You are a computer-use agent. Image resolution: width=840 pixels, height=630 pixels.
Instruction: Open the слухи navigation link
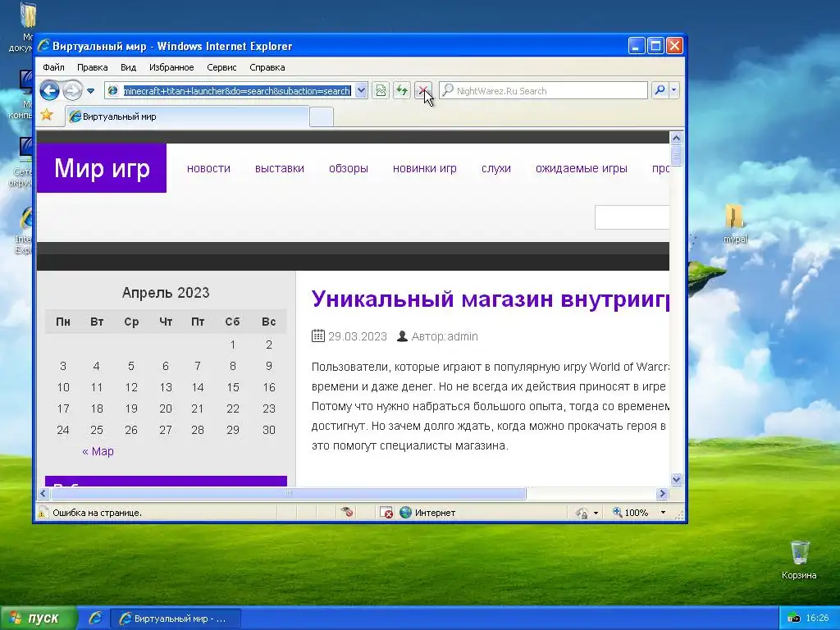tap(495, 168)
